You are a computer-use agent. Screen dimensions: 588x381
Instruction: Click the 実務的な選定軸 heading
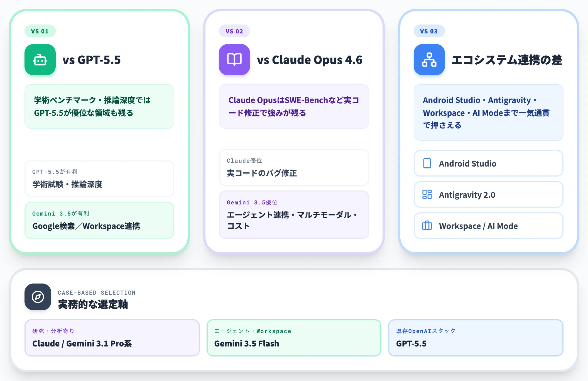tap(93, 304)
